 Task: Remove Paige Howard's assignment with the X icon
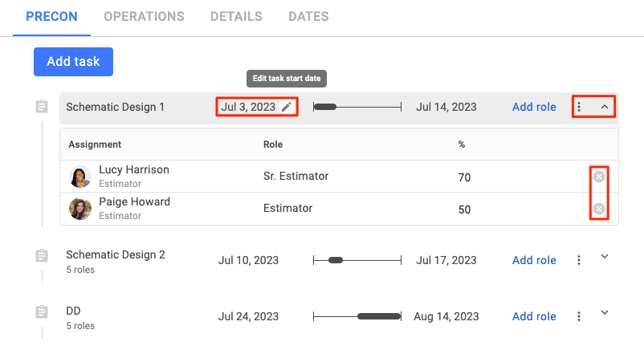(599, 209)
